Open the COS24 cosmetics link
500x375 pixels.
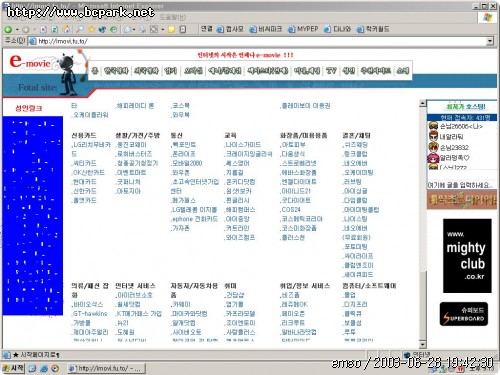pyautogui.click(x=290, y=210)
